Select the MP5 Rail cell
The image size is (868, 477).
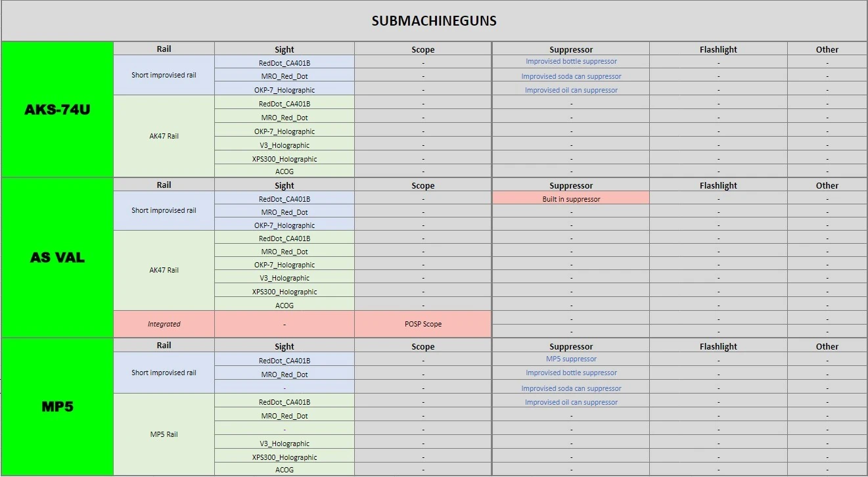tap(164, 434)
